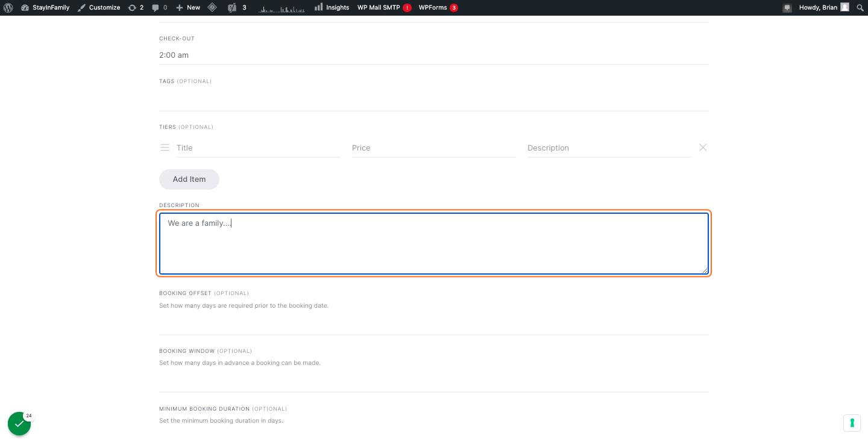Open the Howdy, Brian account menu

point(824,7)
